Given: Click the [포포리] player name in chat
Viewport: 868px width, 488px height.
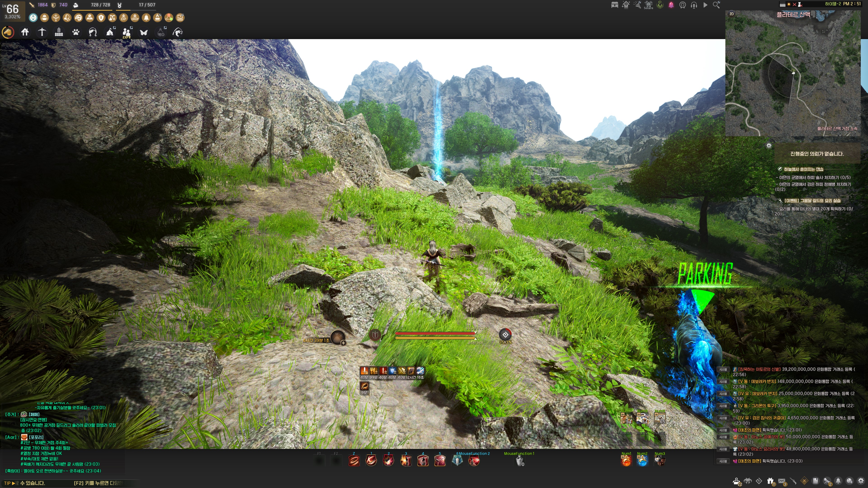Looking at the screenshot, I should tap(36, 437).
